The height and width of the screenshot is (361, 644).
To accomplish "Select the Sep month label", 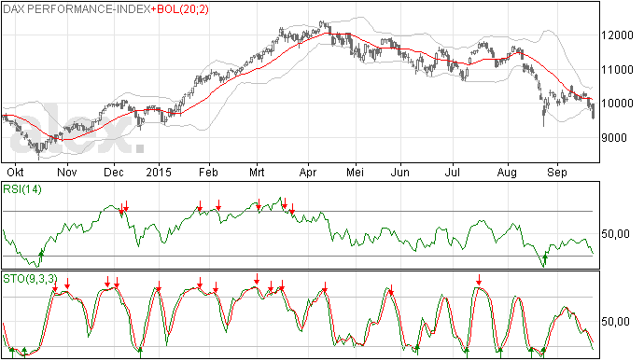I will click(x=557, y=172).
